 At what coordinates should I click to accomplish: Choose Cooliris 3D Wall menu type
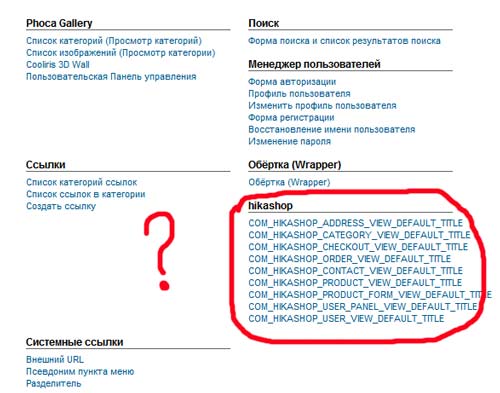58,65
